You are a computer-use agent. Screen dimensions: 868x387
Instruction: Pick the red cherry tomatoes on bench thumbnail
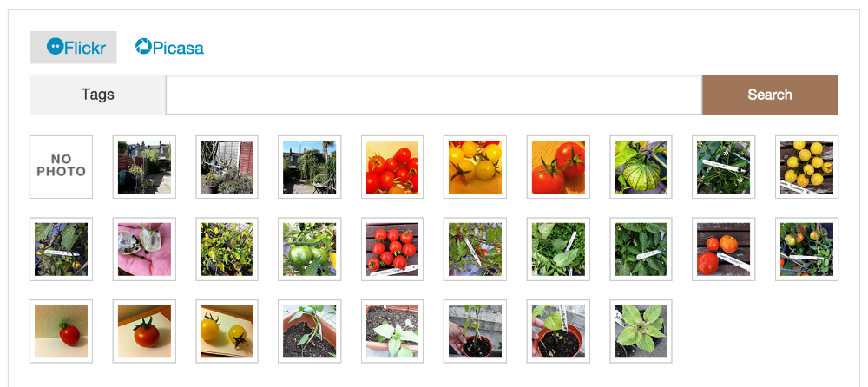pyautogui.click(x=392, y=249)
